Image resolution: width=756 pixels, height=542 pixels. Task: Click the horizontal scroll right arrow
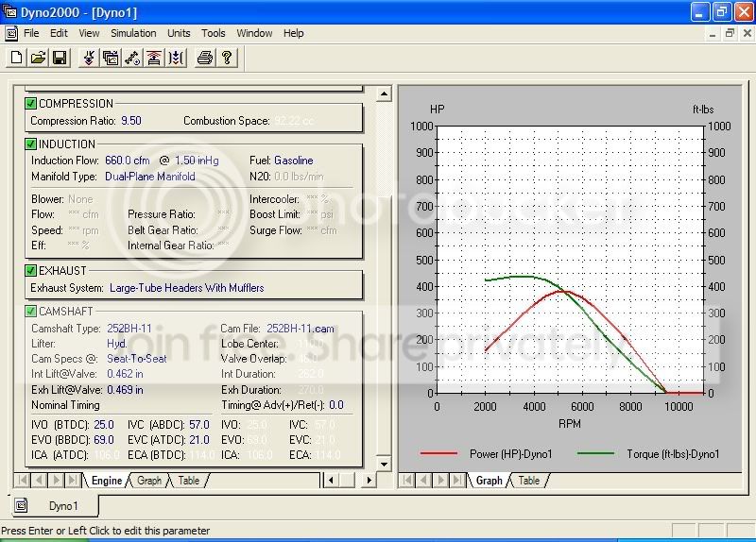[369, 480]
